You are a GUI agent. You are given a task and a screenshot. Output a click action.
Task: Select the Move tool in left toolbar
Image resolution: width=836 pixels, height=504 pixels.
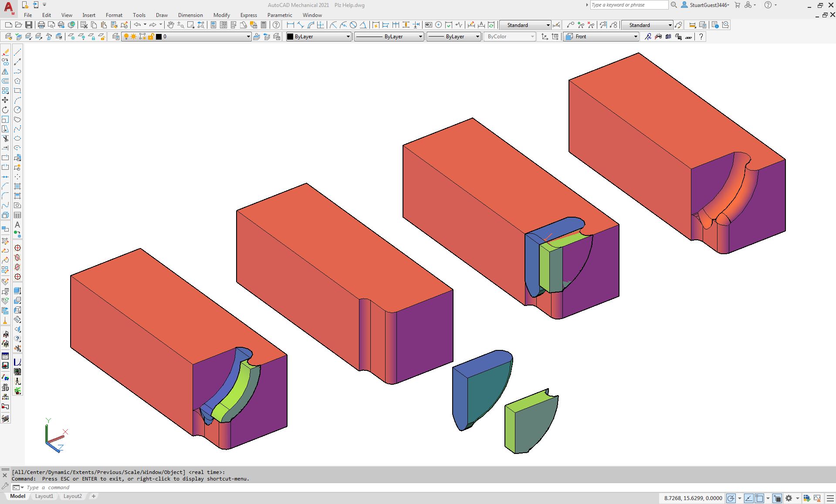tap(6, 100)
